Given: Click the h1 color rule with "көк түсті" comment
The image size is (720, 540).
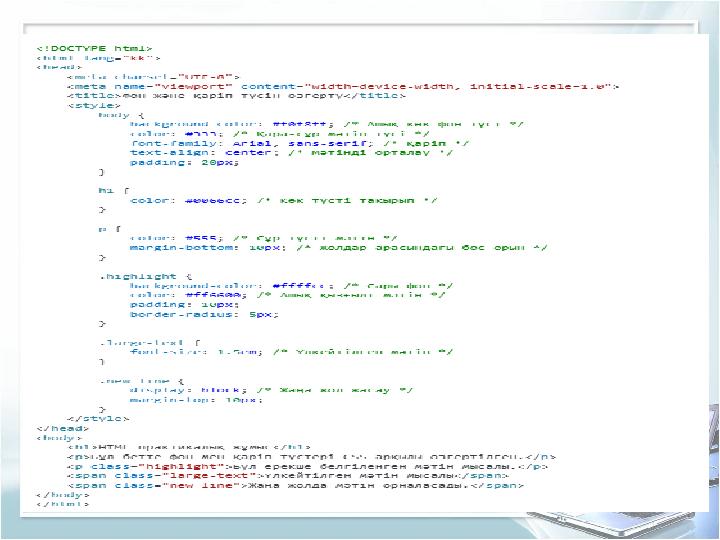Looking at the screenshot, I should point(283,200).
